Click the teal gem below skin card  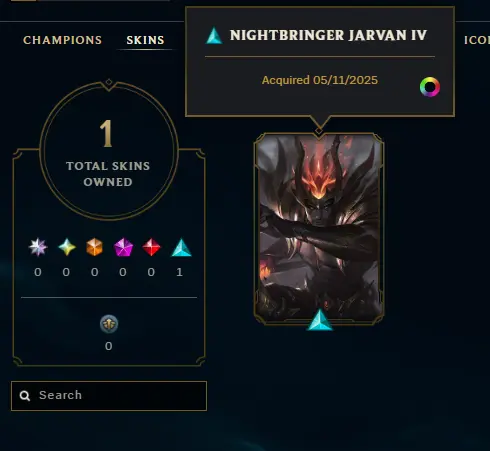click(x=319, y=320)
